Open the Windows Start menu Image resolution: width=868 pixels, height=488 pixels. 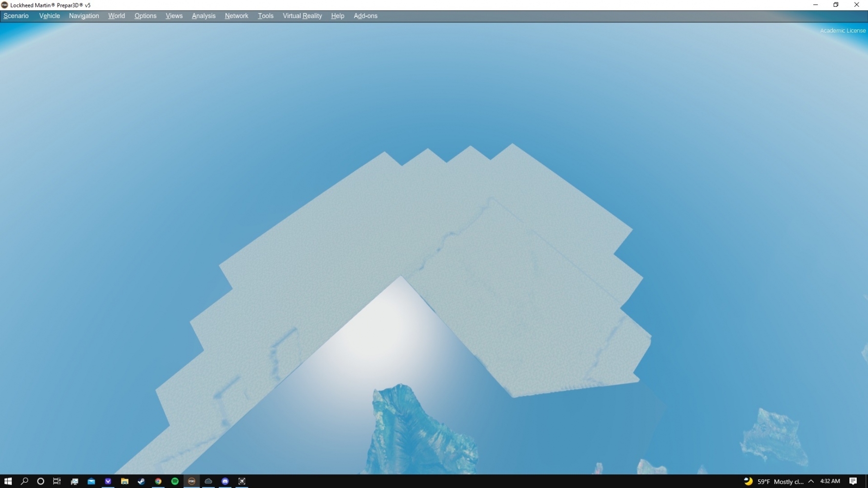pyautogui.click(x=8, y=481)
